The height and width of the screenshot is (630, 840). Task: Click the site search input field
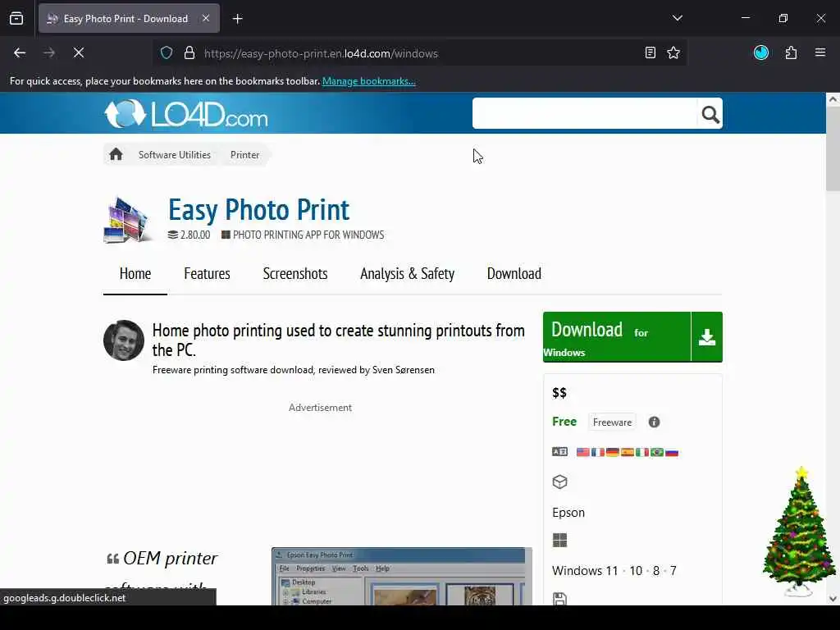point(584,113)
